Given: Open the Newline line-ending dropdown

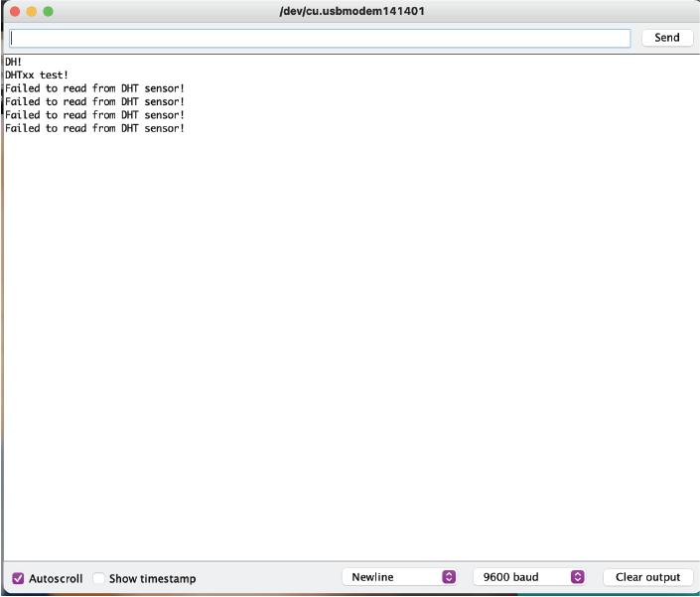Looking at the screenshot, I should pyautogui.click(x=399, y=577).
